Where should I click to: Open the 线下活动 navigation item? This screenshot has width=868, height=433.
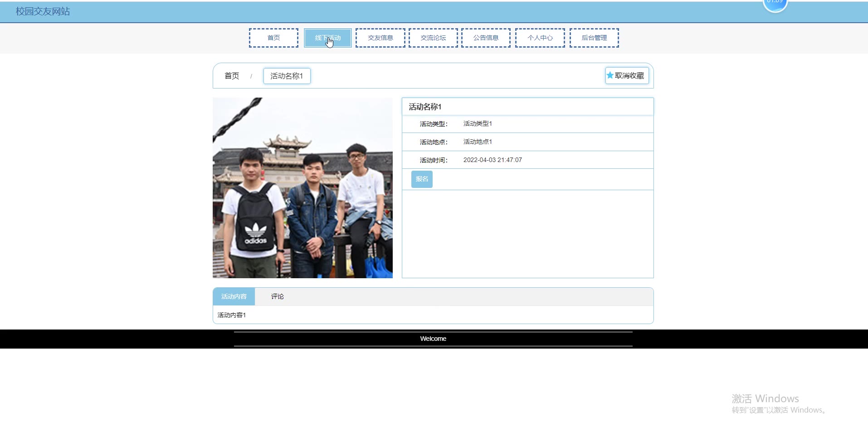click(327, 38)
